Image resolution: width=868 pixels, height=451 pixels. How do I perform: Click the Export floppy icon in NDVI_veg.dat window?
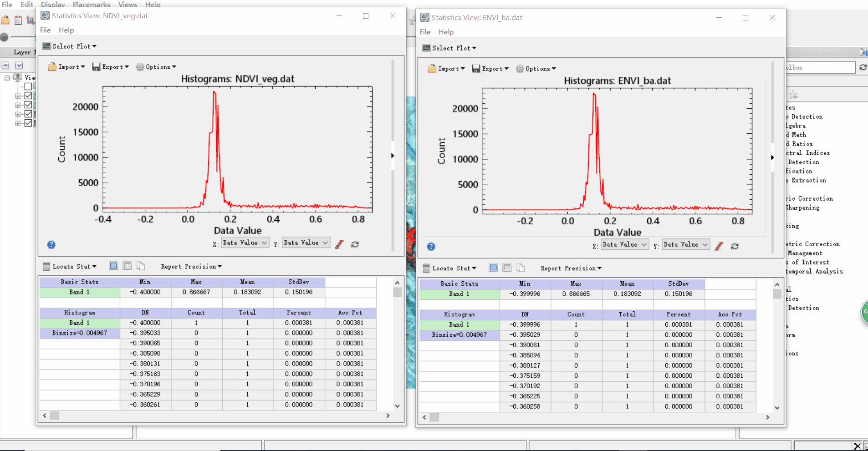tap(96, 67)
